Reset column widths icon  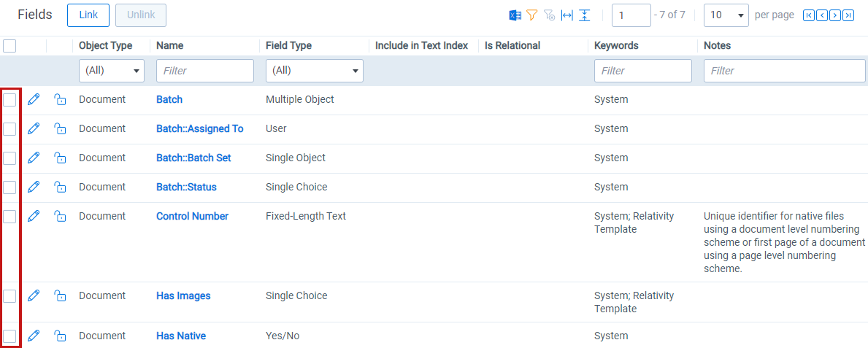tap(566, 15)
